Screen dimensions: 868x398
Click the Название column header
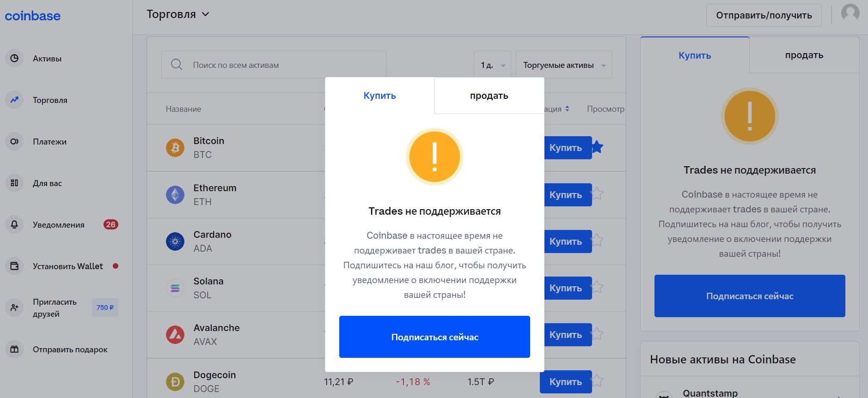pos(183,109)
